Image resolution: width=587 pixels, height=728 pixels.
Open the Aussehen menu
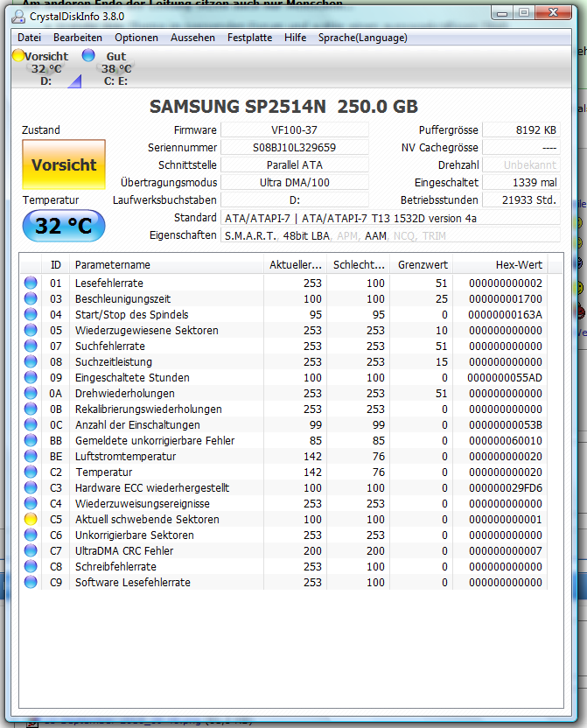coord(192,38)
